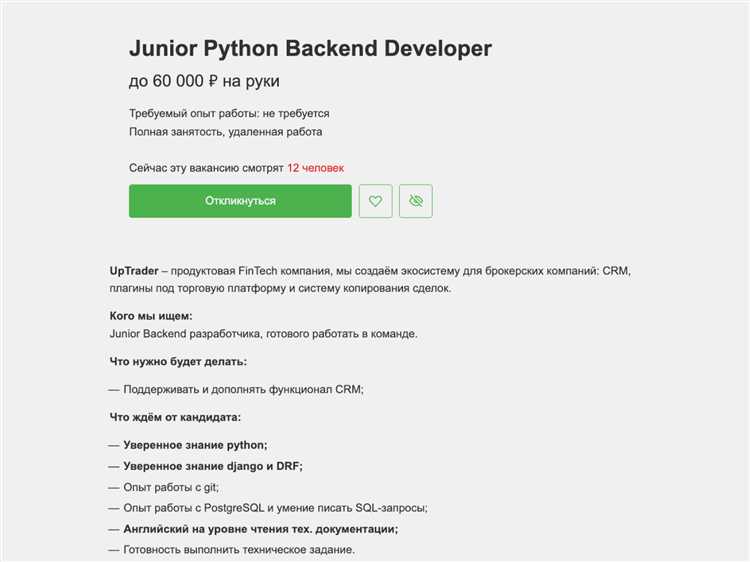The width and height of the screenshot is (750, 562).
Task: Click the Опыт работы с git item
Action: tap(170, 487)
